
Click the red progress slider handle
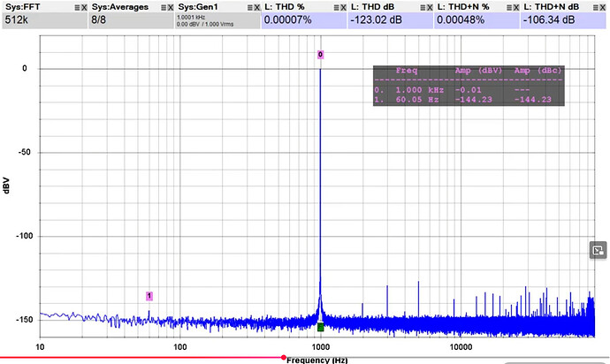[284, 357]
